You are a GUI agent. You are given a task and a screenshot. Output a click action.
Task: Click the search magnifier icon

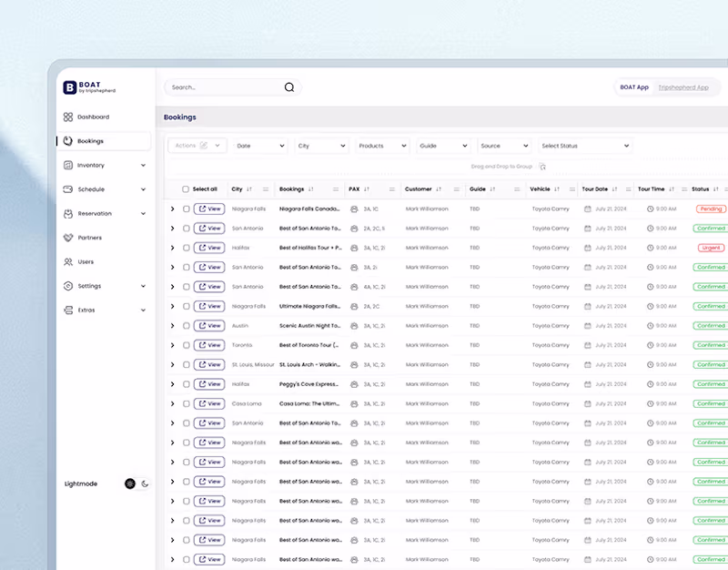click(x=288, y=87)
